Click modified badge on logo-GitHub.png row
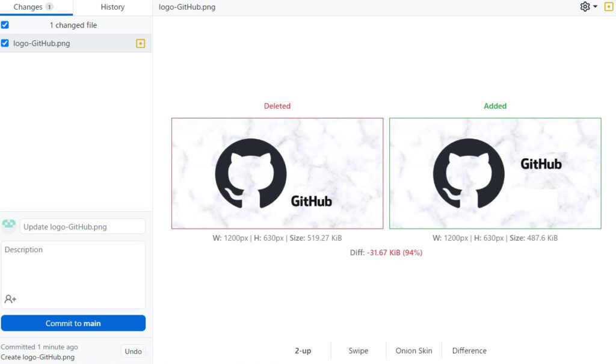This screenshot has height=364, width=616. tap(140, 43)
